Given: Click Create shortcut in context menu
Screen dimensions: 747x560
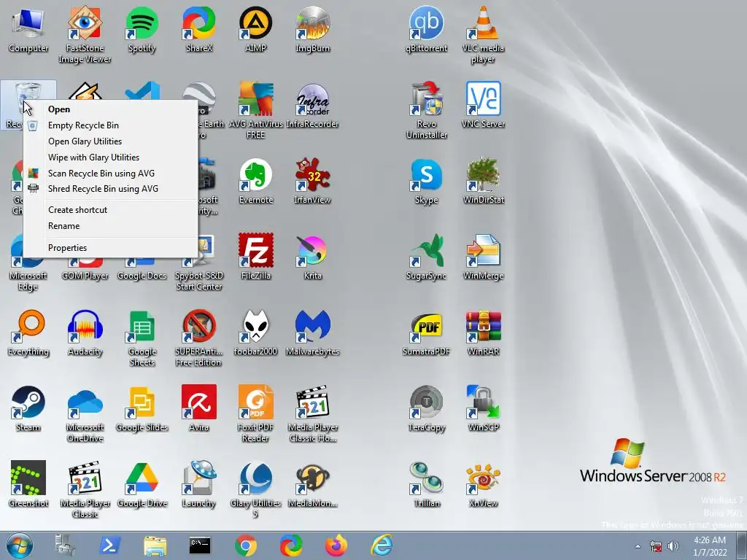Looking at the screenshot, I should 111,210.
